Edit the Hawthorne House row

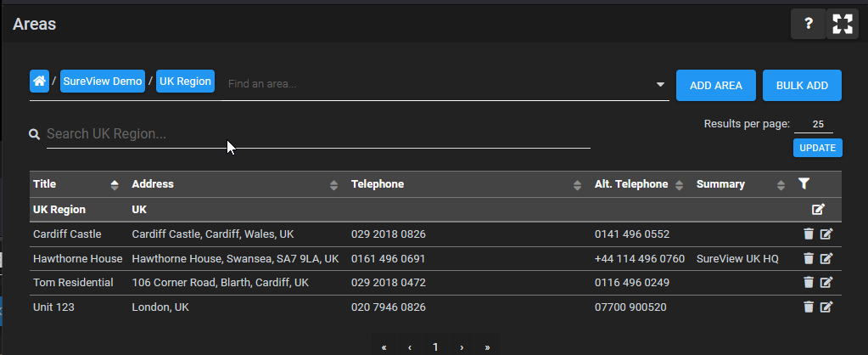[x=826, y=259]
